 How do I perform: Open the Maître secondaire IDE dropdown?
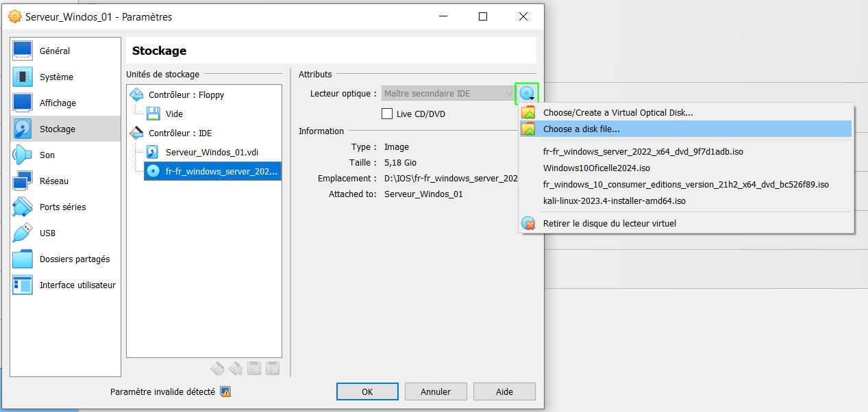(448, 93)
